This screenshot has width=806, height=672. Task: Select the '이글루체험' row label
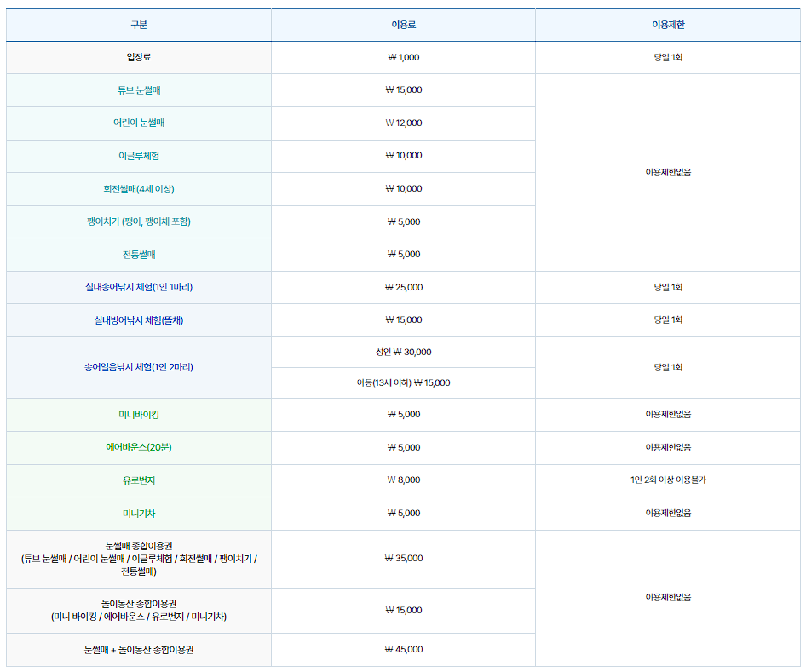point(139,156)
